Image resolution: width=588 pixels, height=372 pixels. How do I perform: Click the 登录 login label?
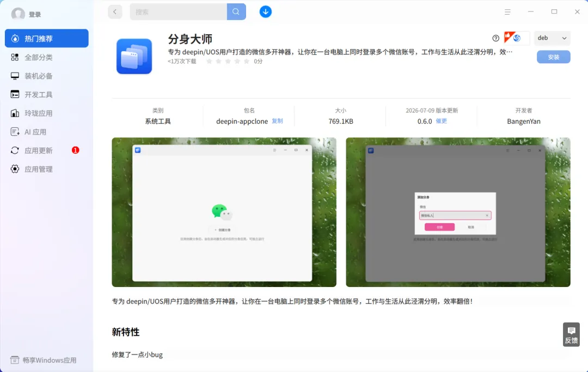coord(35,15)
